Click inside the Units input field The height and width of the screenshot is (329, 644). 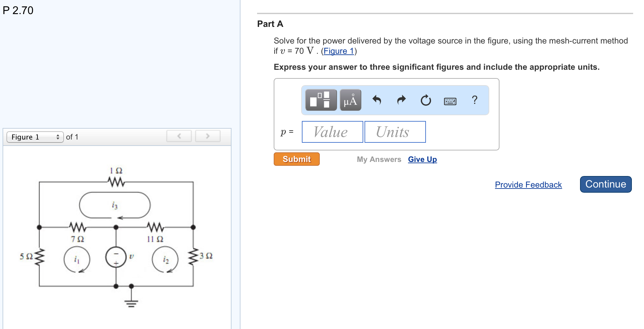(x=395, y=132)
